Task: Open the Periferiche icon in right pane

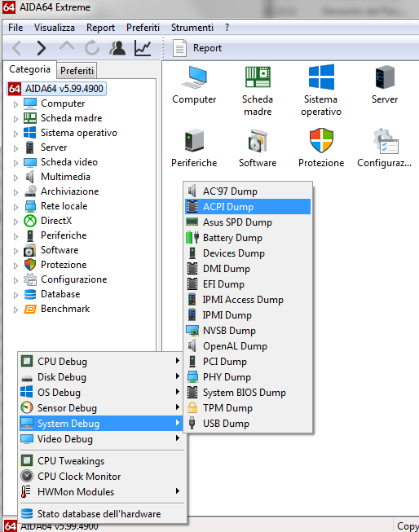Action: coord(194,148)
